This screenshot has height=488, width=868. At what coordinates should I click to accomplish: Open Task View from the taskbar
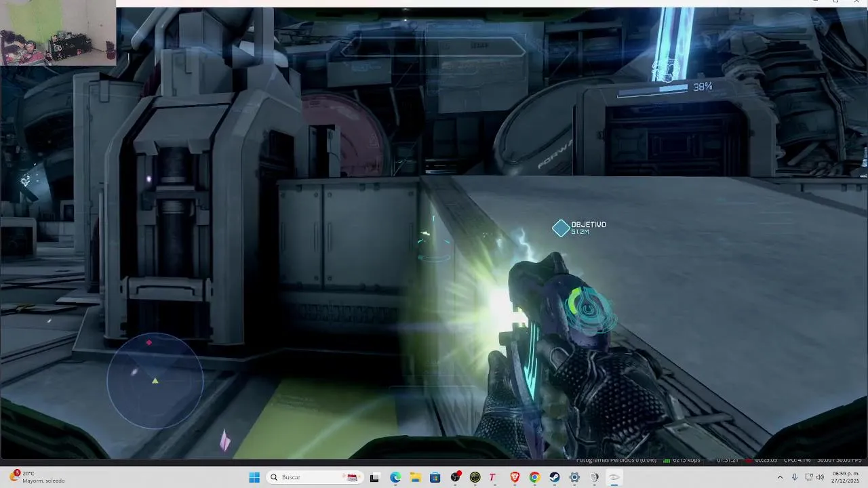point(374,477)
